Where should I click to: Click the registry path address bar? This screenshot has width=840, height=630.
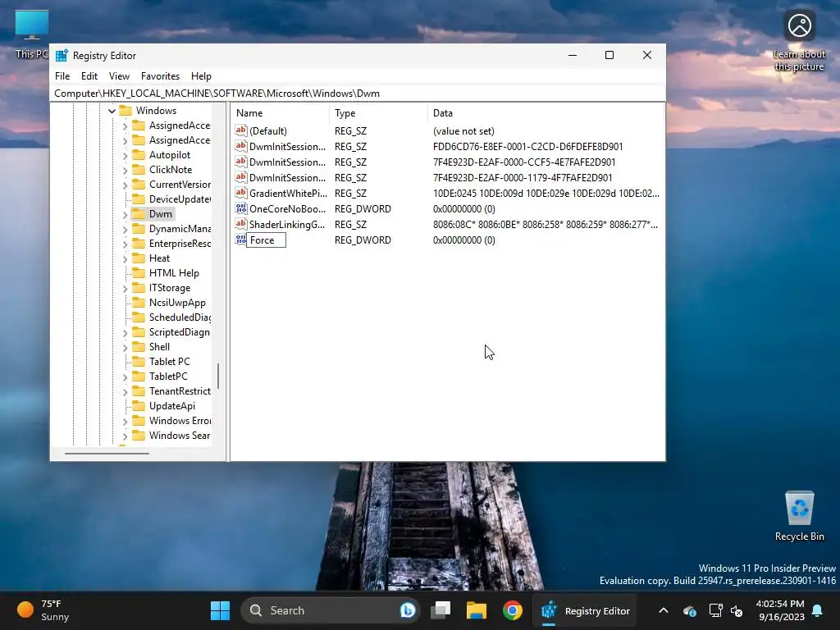coord(358,94)
